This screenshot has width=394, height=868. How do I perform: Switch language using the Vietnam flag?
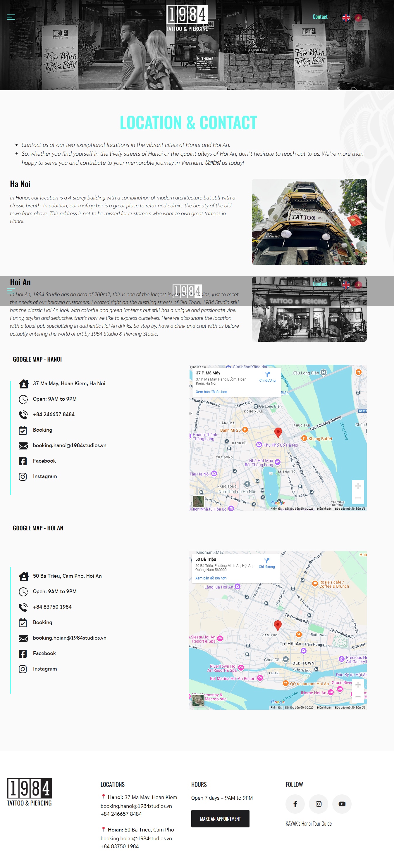tap(358, 18)
